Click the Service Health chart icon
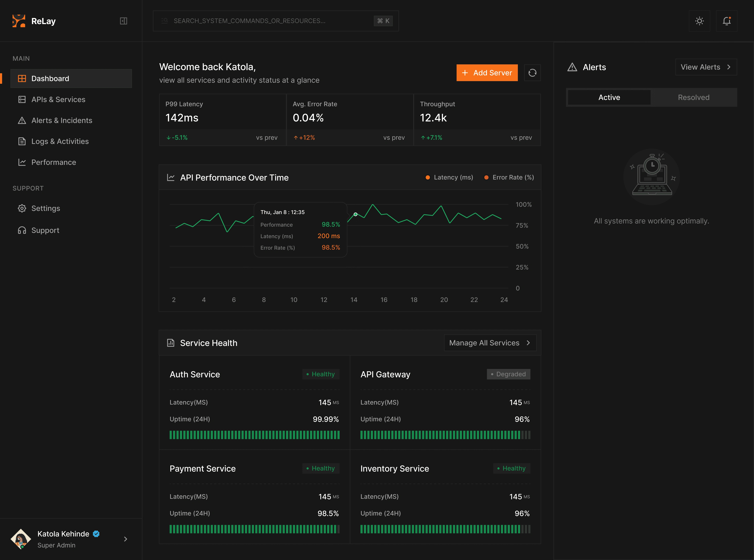Viewport: 754px width, 560px height. tap(171, 343)
